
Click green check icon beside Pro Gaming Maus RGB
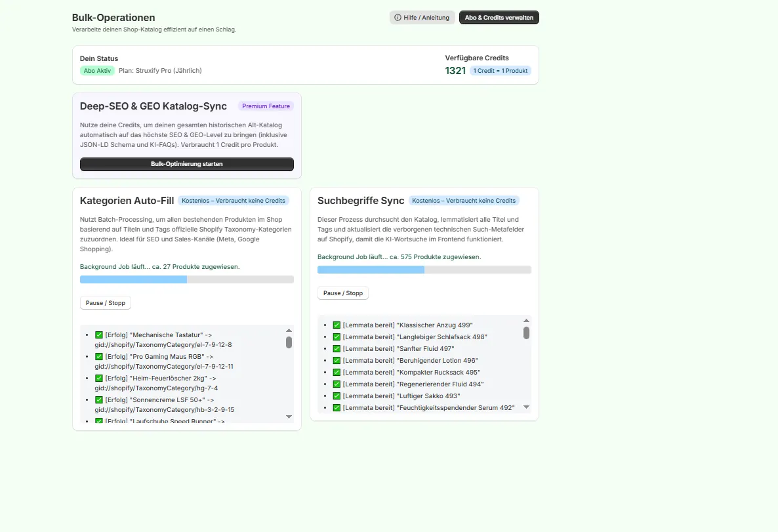(99, 356)
